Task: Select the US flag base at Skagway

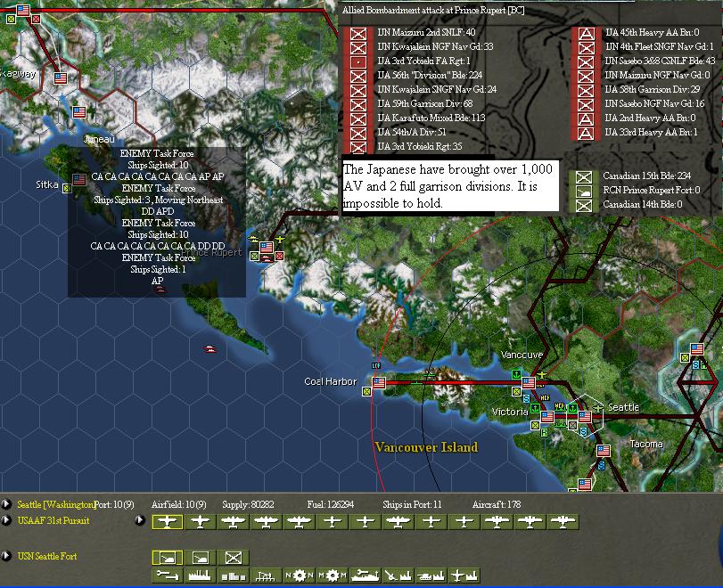Action: 61,78
